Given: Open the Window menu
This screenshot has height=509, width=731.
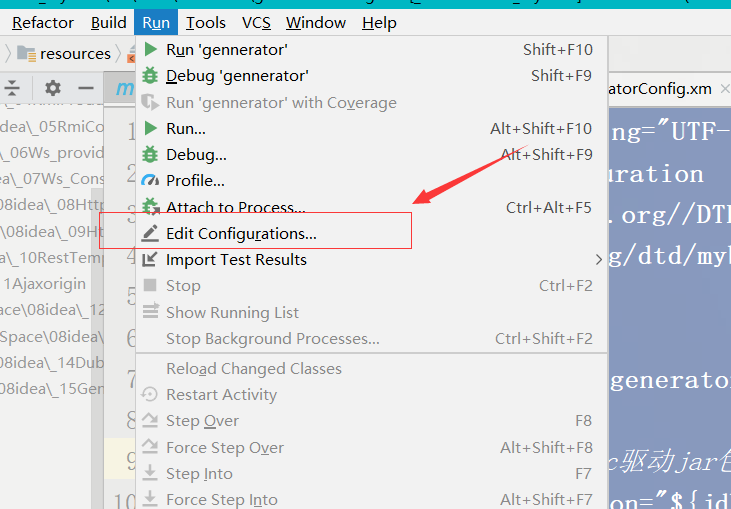Looking at the screenshot, I should pos(316,22).
